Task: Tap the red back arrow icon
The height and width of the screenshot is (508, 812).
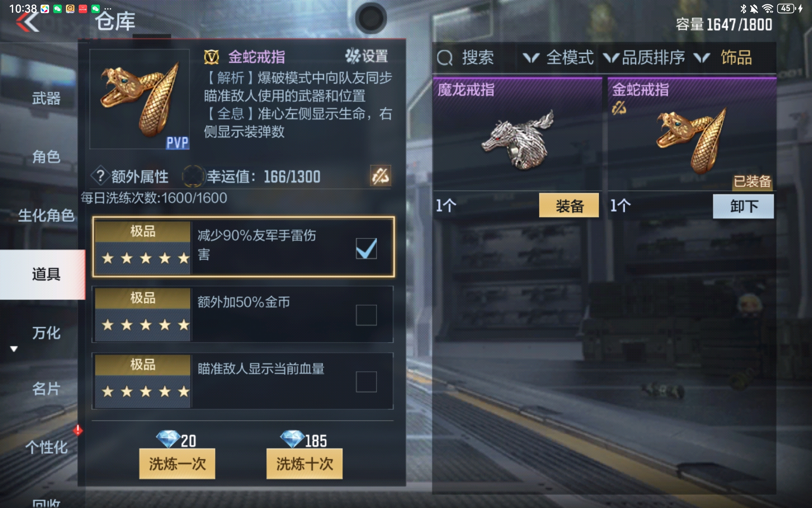Action: (x=28, y=22)
